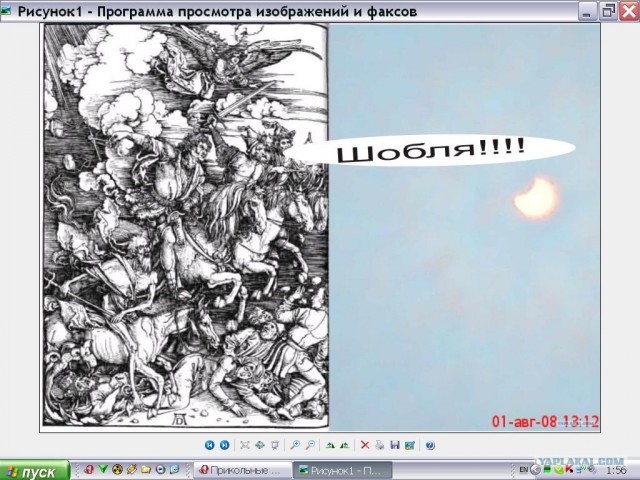Click the green shield tray icon
Screen dimensions: 640x480
click(x=558, y=469)
